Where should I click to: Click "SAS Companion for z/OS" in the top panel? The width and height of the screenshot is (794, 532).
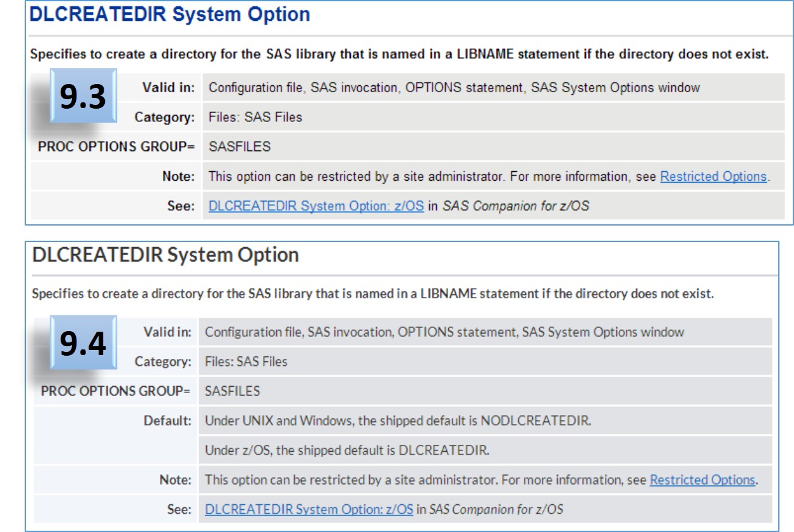(516, 206)
